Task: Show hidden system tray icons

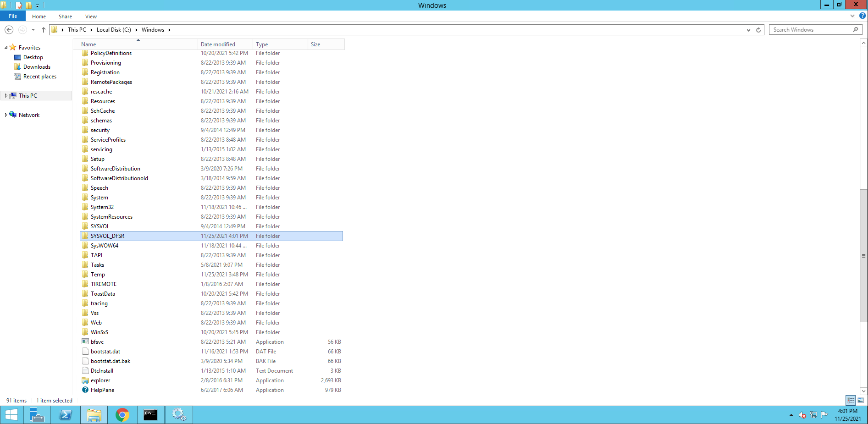Action: coord(791,415)
